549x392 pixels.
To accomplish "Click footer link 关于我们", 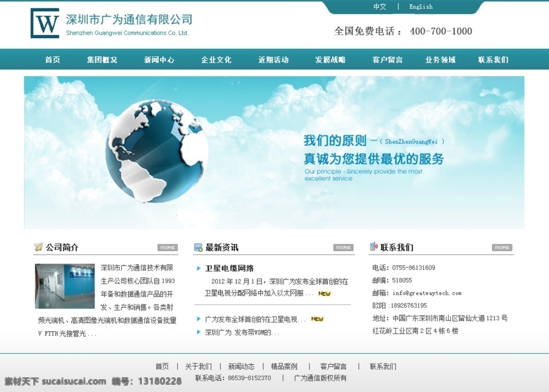I will (199, 366).
